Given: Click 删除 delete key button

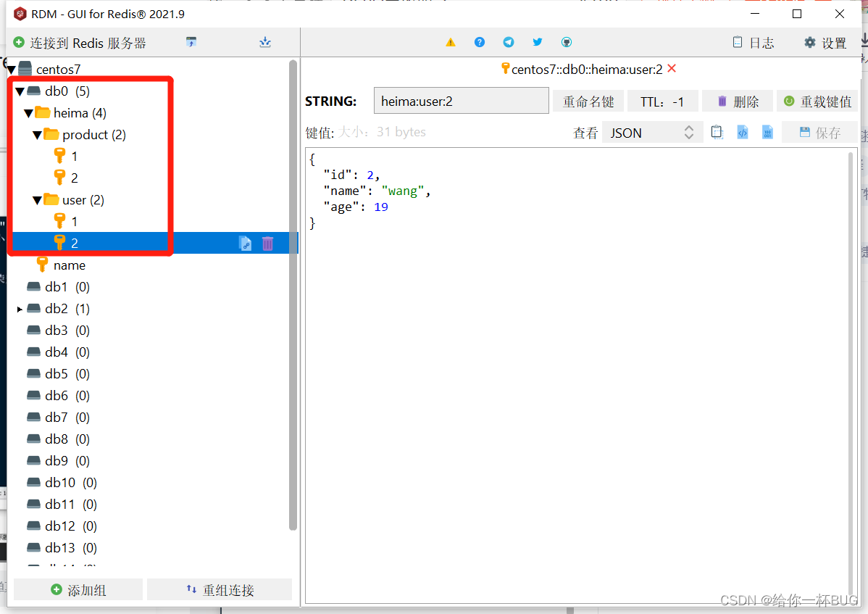Looking at the screenshot, I should click(x=738, y=101).
